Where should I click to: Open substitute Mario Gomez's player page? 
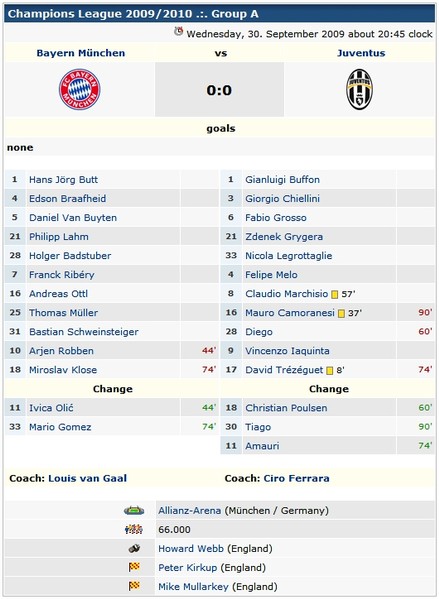tap(60, 427)
